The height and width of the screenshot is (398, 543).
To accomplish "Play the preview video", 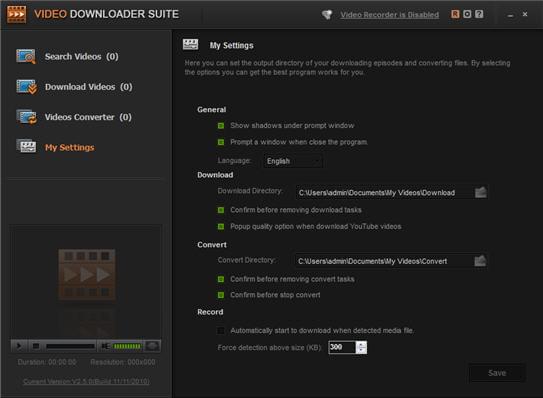I will click(19, 346).
